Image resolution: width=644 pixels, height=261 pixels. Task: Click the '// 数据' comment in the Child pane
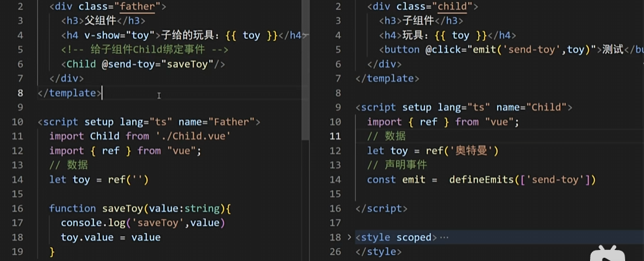click(387, 136)
